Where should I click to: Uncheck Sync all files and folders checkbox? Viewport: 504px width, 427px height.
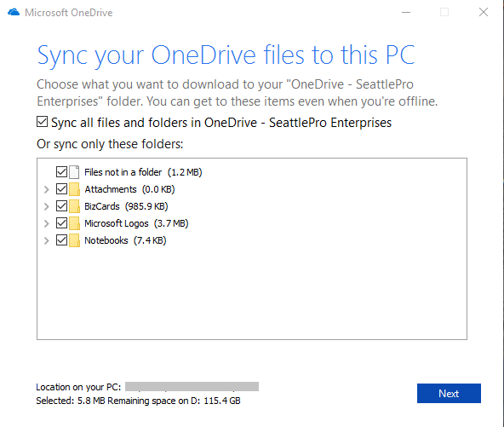(x=42, y=122)
